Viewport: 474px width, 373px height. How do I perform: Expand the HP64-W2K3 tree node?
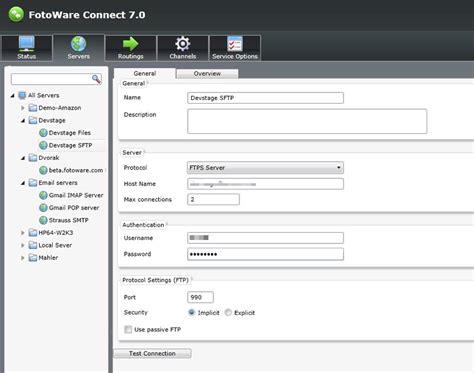click(23, 233)
